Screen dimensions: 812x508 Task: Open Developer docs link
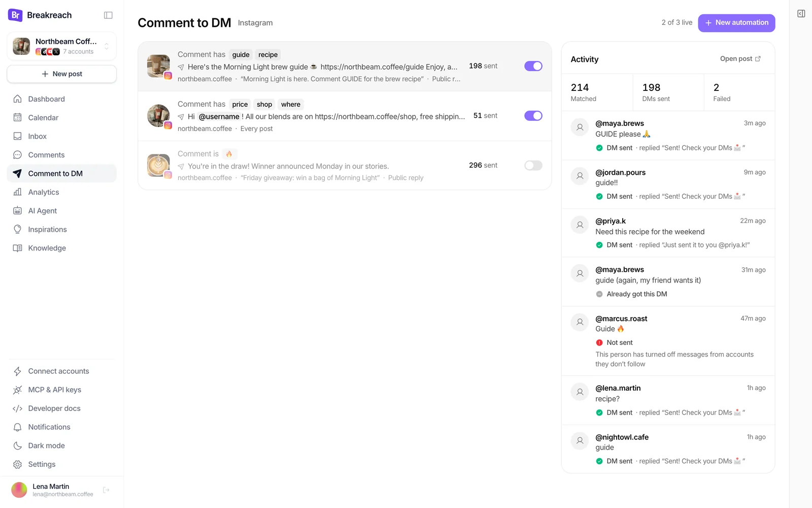point(62,408)
